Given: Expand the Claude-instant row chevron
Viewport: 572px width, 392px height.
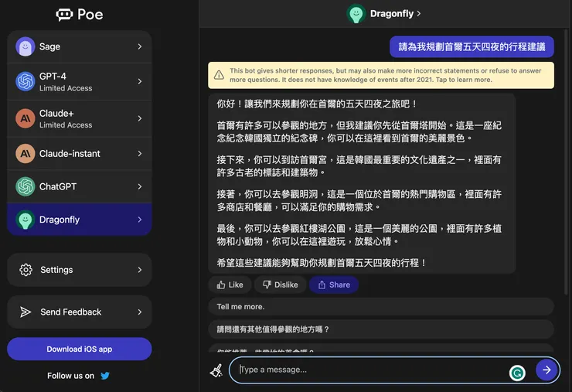Looking at the screenshot, I should 140,154.
